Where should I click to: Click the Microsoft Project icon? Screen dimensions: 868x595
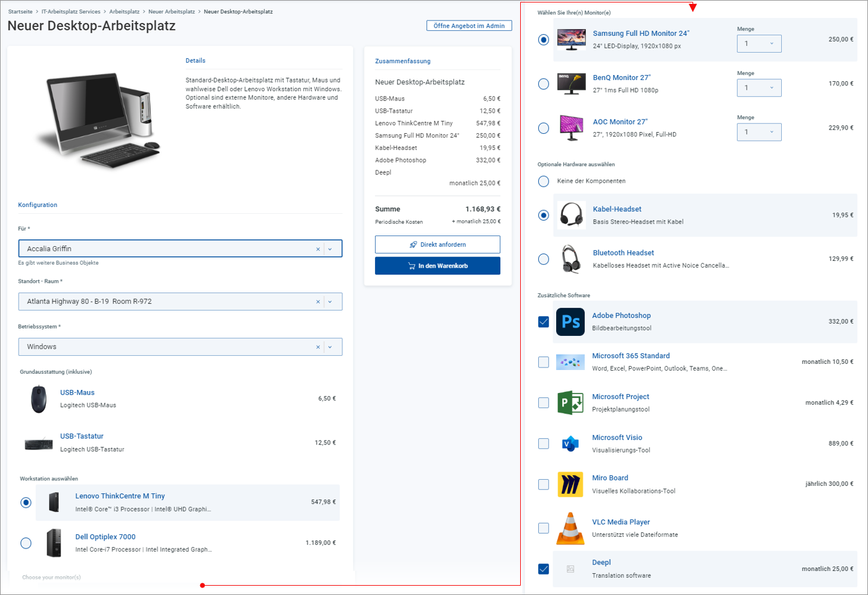click(570, 403)
